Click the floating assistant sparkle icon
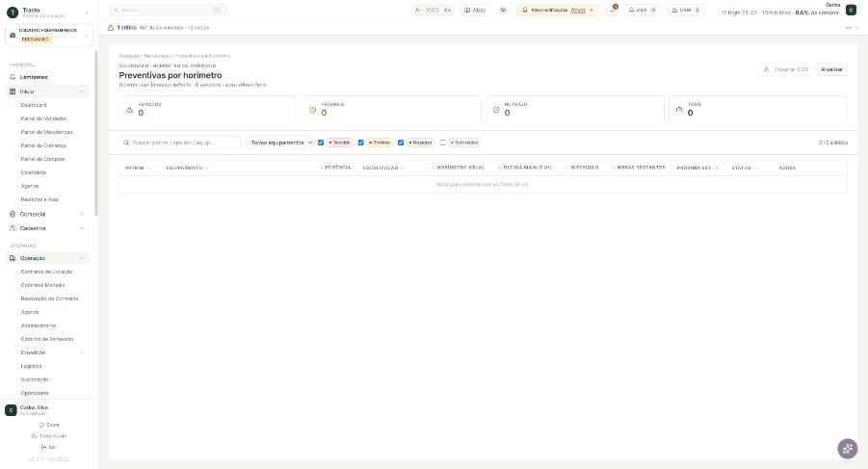The image size is (868, 469). 847,449
